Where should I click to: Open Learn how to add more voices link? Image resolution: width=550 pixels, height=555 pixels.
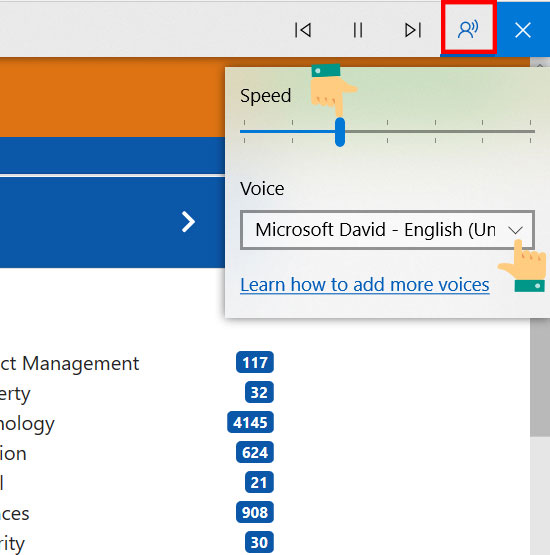coord(365,285)
